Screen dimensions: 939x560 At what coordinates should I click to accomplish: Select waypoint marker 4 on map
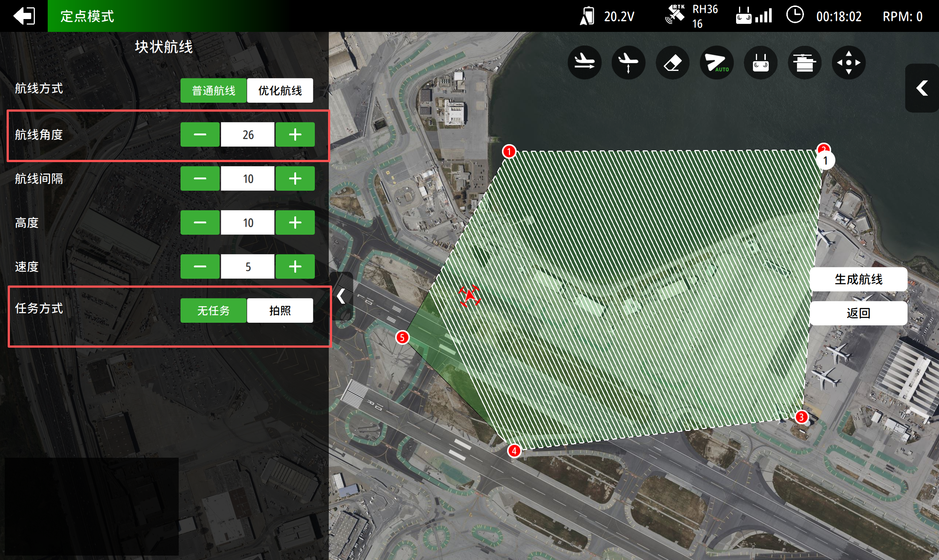[514, 451]
